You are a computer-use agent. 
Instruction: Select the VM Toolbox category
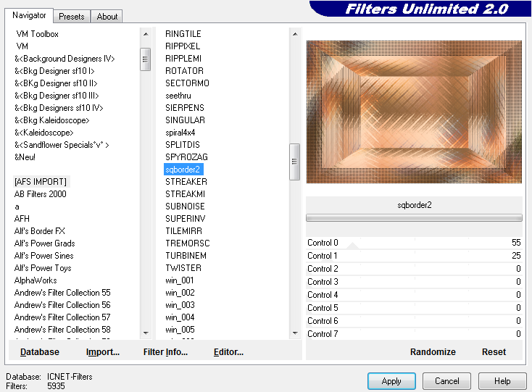[37, 34]
